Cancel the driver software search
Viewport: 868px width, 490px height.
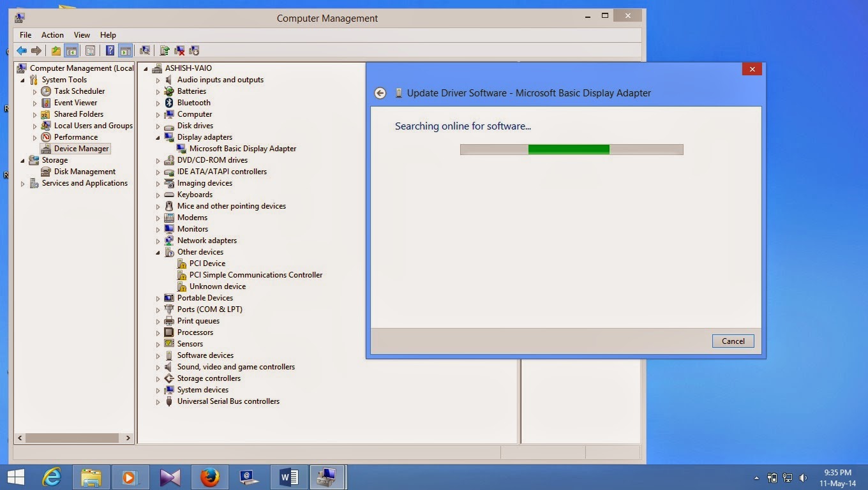[x=733, y=341]
